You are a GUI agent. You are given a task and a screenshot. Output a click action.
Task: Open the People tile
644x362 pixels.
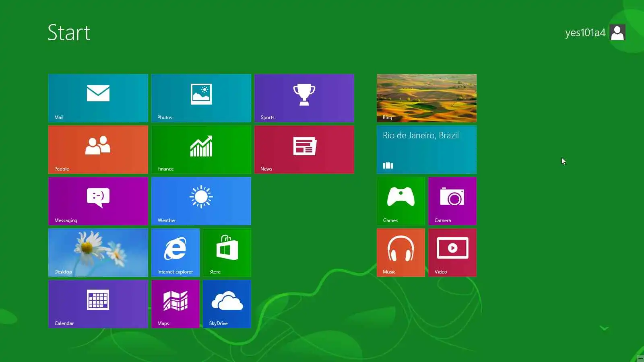(x=98, y=150)
